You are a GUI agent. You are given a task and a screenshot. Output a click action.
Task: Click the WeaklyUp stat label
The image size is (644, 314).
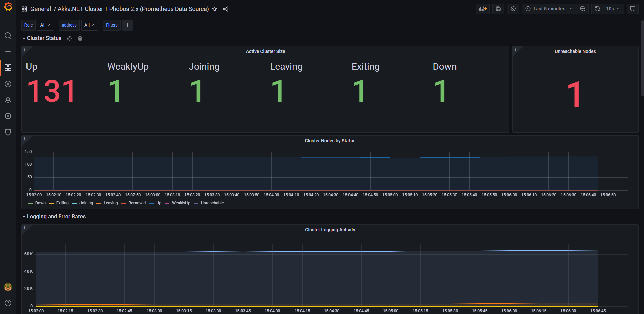coord(128,67)
